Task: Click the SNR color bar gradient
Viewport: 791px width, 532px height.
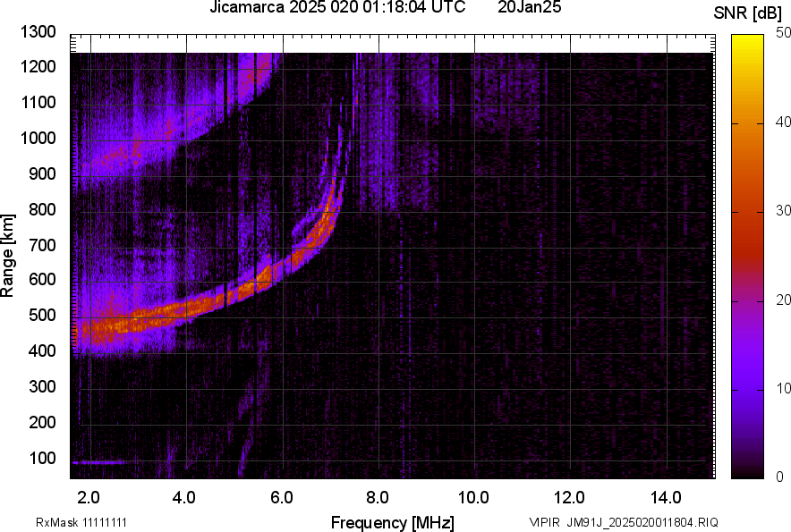Action: (747, 257)
